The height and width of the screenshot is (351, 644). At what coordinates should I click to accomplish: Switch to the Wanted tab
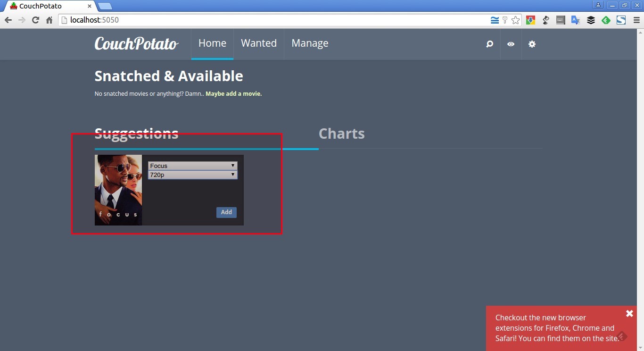tap(258, 43)
